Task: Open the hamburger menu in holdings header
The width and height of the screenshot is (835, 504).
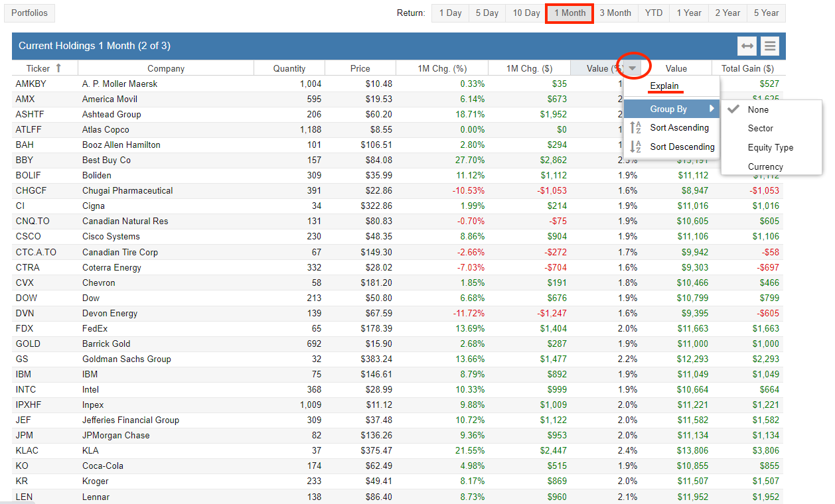Action: 769,46
